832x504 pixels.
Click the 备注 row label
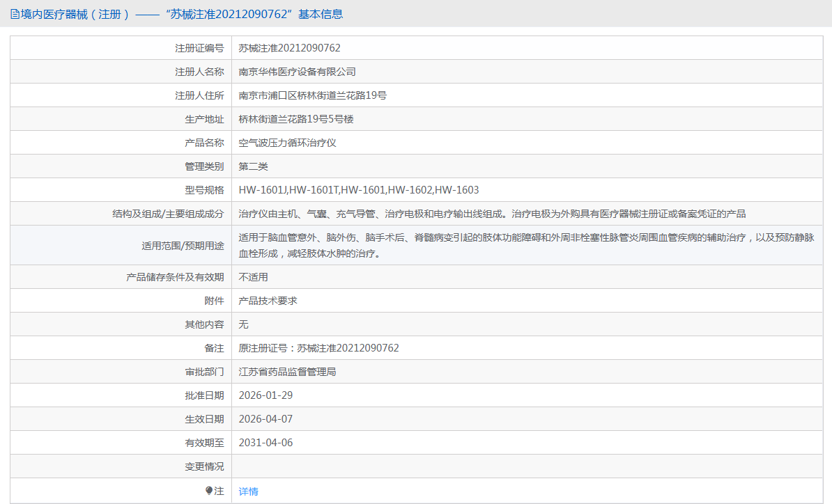215,348
